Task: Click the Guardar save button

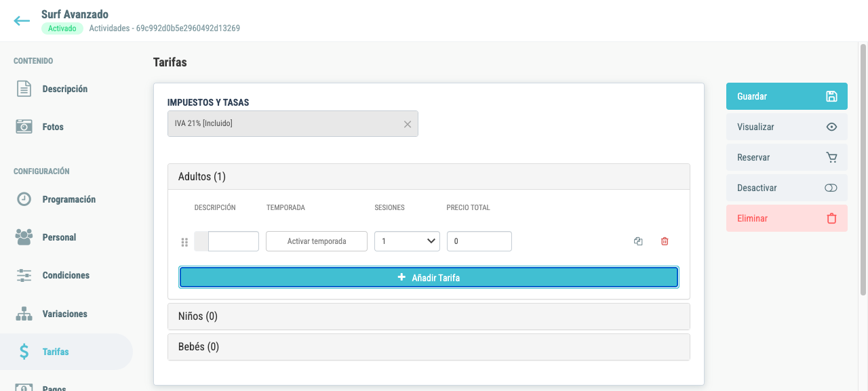Action: [x=787, y=96]
